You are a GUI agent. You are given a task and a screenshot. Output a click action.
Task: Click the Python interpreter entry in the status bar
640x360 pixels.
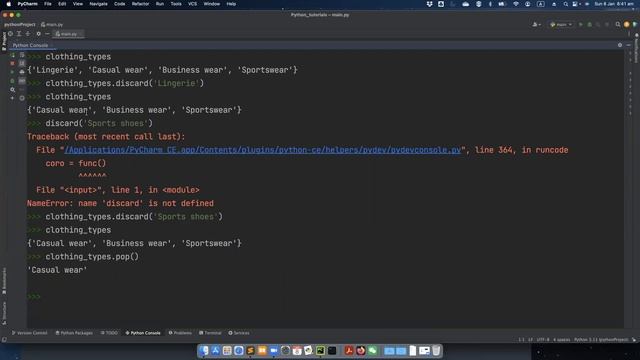601,340
